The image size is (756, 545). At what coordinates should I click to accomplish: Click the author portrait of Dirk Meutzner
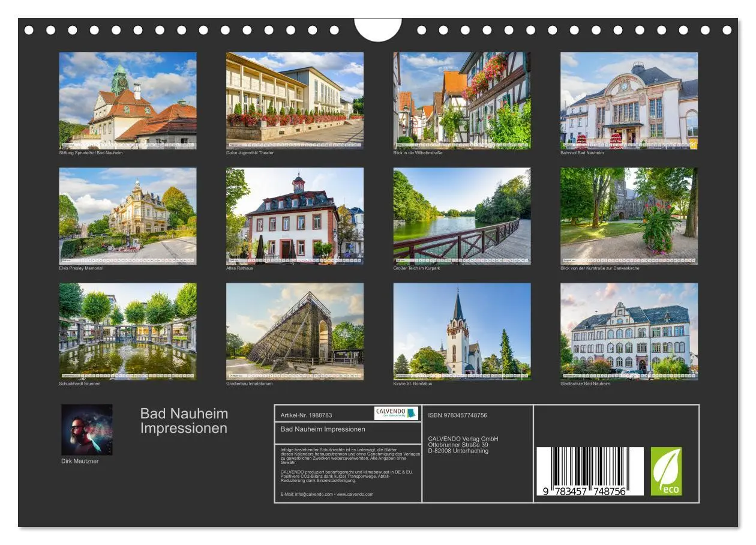click(x=86, y=429)
